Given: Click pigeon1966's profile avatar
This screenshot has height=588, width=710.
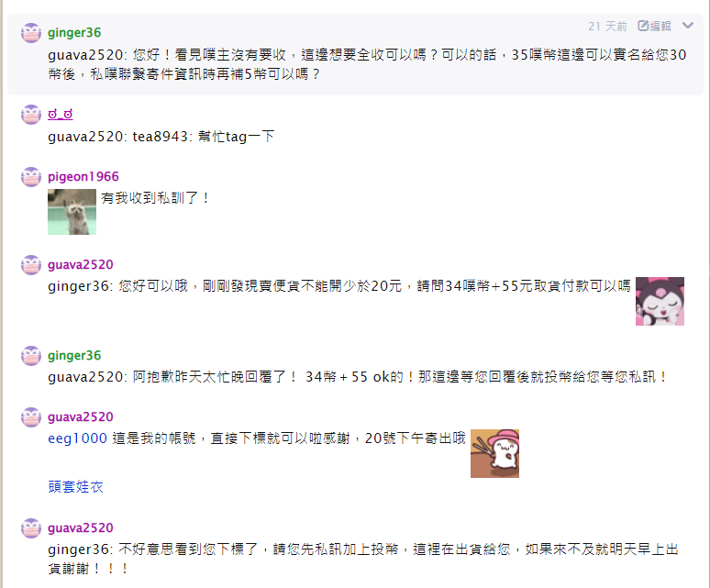Looking at the screenshot, I should (x=31, y=176).
